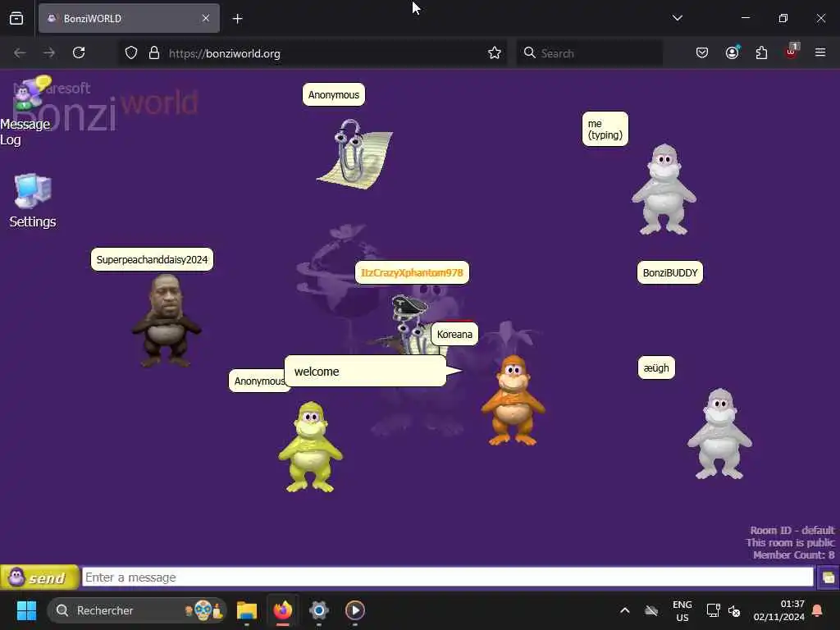840x630 pixels.
Task: Open the Pocket save icon
Action: click(702, 53)
